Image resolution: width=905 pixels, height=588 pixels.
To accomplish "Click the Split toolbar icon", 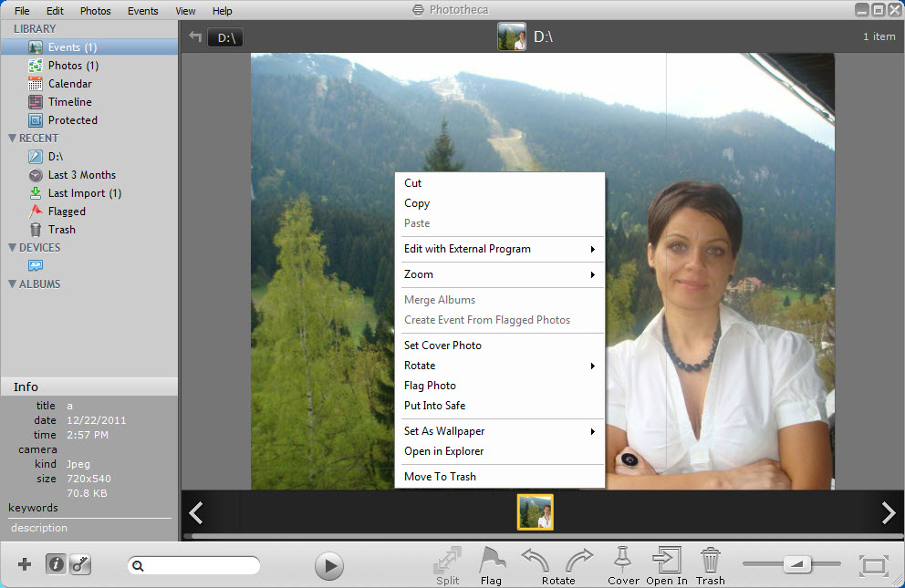I will pyautogui.click(x=447, y=566).
